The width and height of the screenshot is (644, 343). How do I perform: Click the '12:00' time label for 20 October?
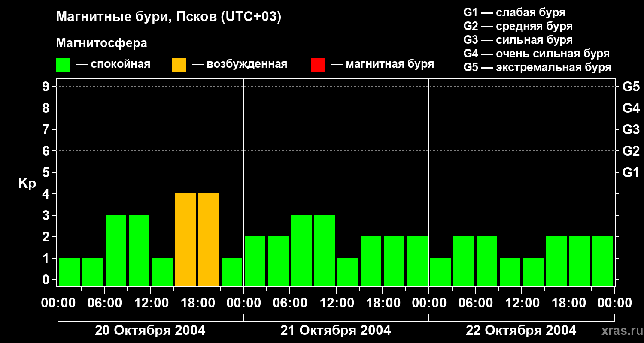(x=151, y=303)
